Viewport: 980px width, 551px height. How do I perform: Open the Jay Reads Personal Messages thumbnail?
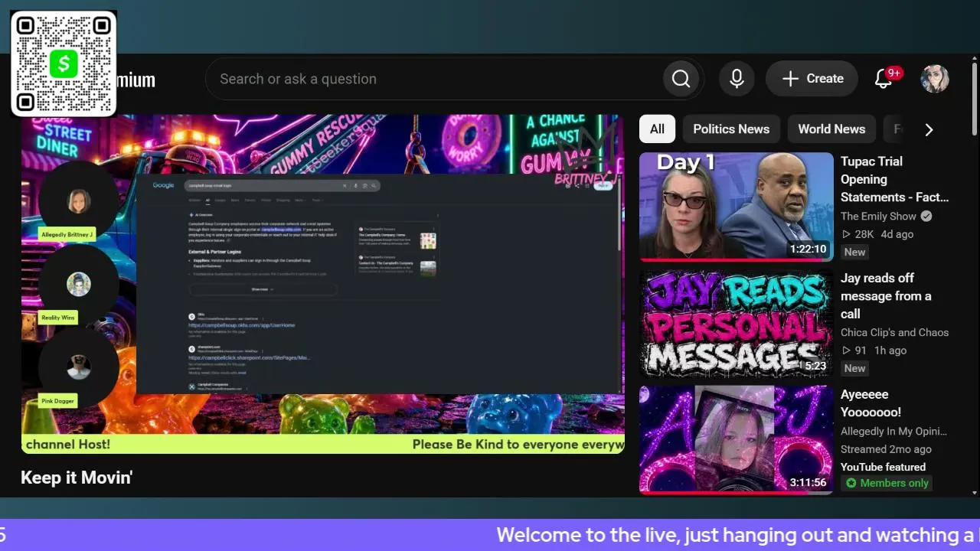[737, 323]
